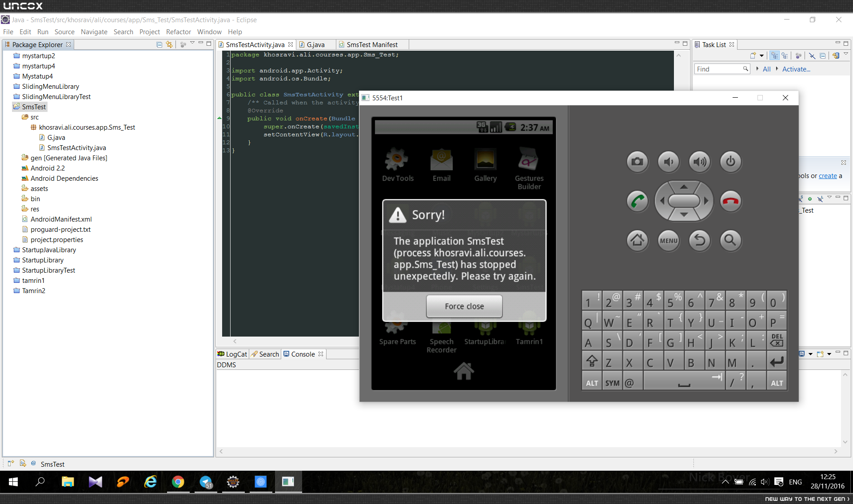Click the D-pad up arrow on emulator
This screenshot has width=853, height=504.
(x=684, y=187)
